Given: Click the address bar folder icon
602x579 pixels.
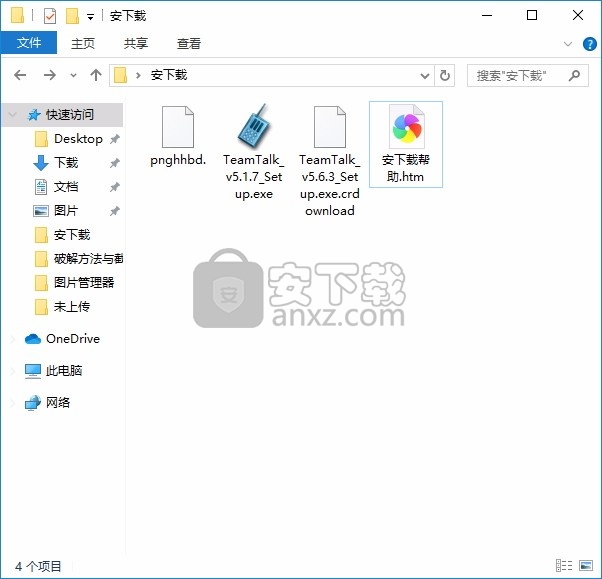Looking at the screenshot, I should tap(121, 75).
